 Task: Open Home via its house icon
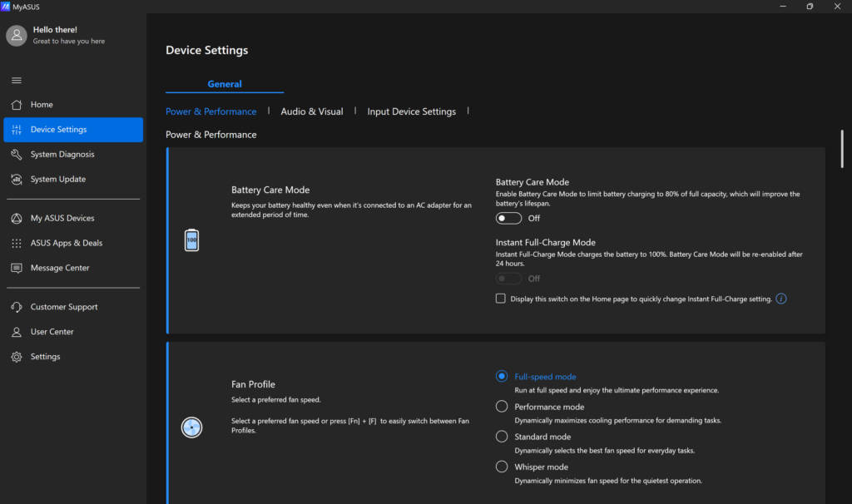click(x=17, y=105)
